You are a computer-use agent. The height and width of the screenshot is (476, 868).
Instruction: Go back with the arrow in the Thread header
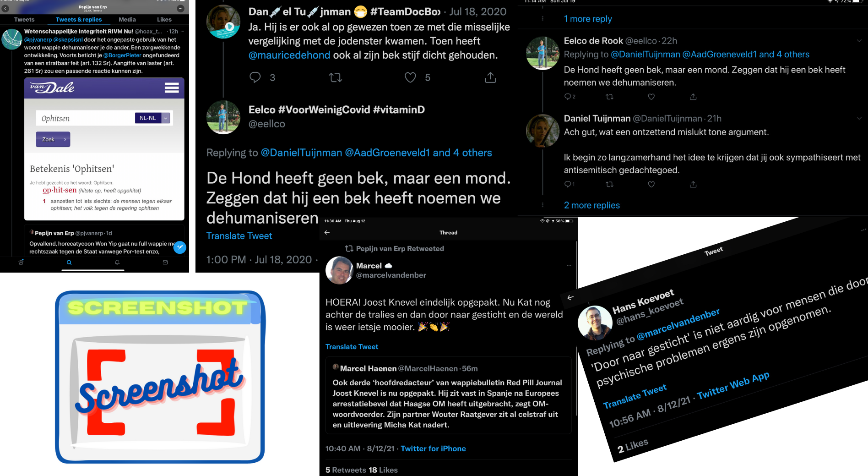[327, 232]
